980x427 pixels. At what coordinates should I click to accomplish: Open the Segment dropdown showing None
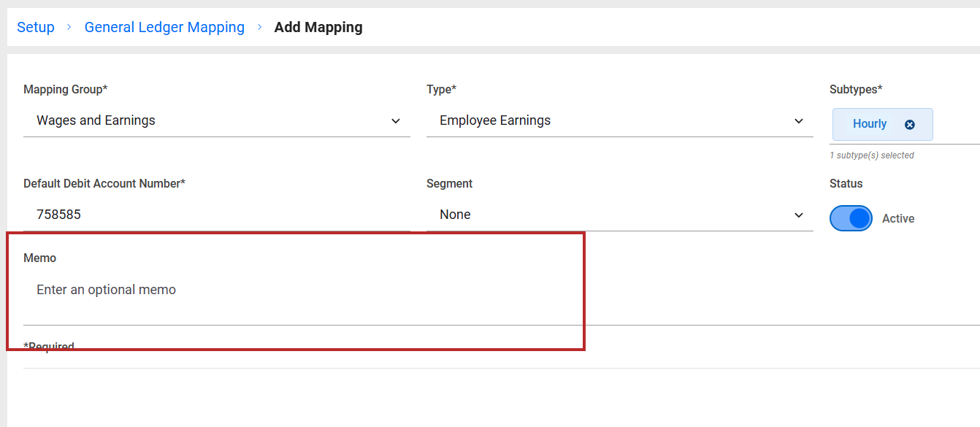click(620, 215)
